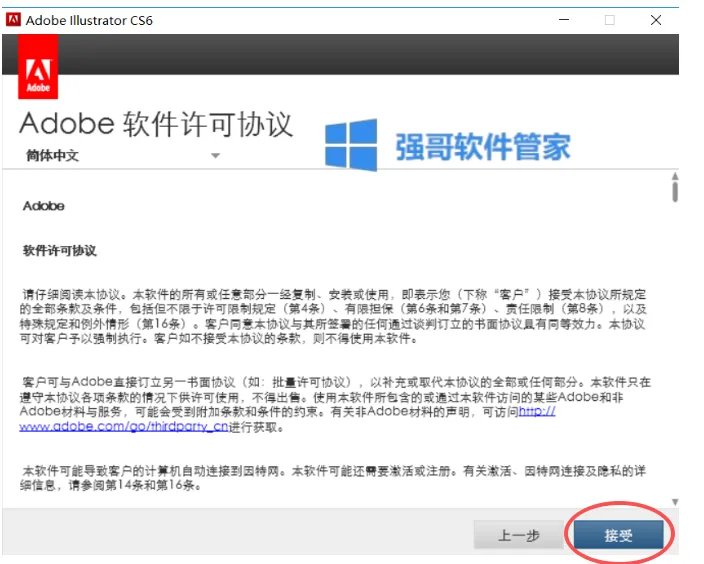Click paragraph starting '请仔细阅读本协议'

[333, 317]
